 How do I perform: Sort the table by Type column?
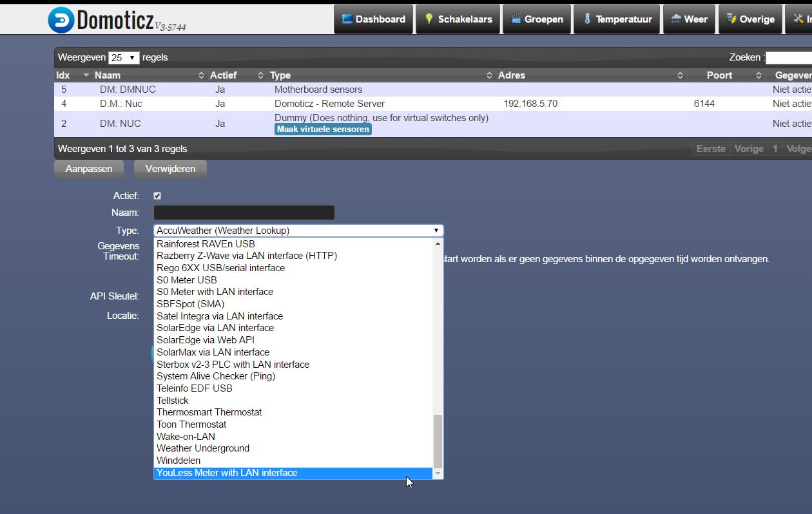(380, 75)
